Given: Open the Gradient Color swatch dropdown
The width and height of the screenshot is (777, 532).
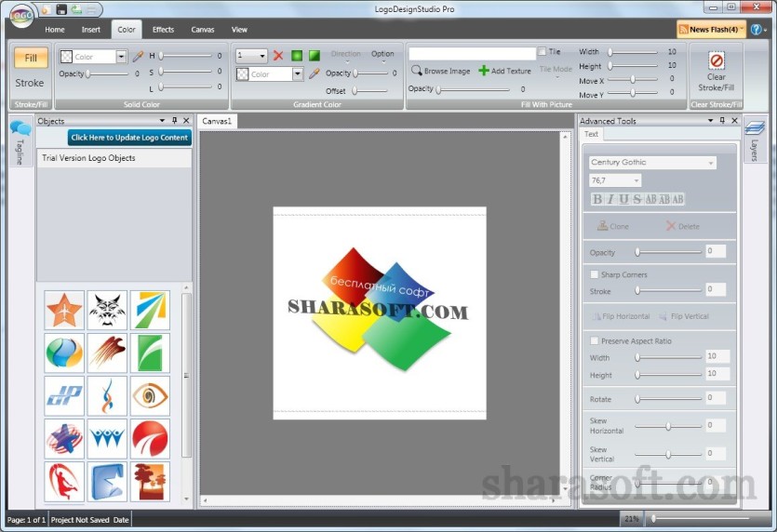Looking at the screenshot, I should tap(298, 74).
